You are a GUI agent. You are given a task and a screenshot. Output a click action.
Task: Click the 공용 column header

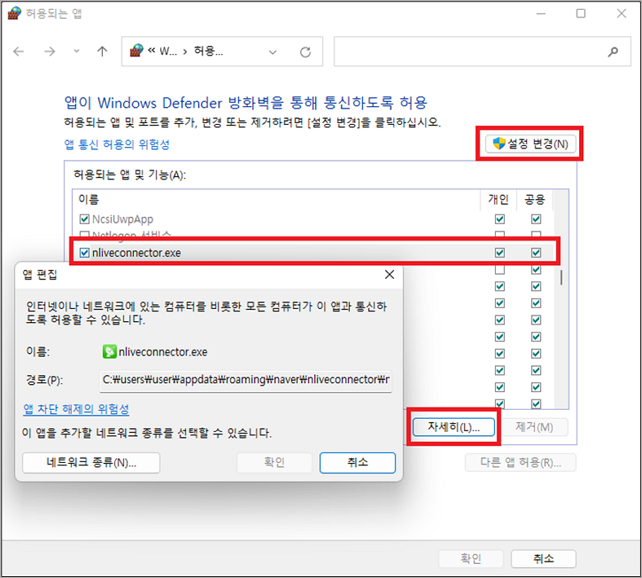coord(535,199)
